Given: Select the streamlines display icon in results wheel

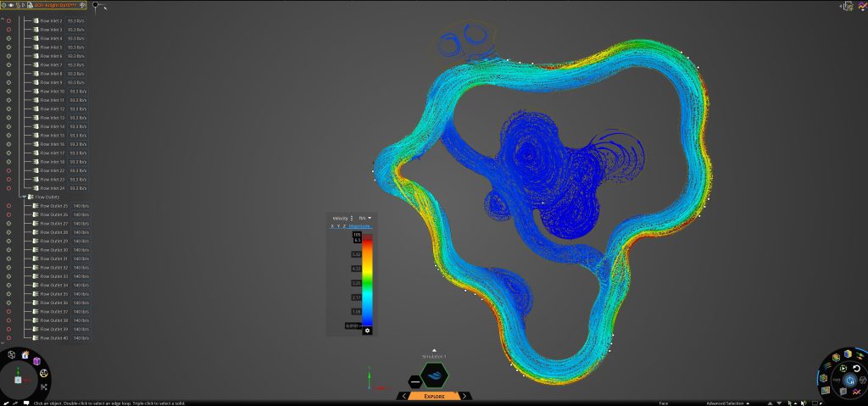Looking at the screenshot, I should point(828,365).
